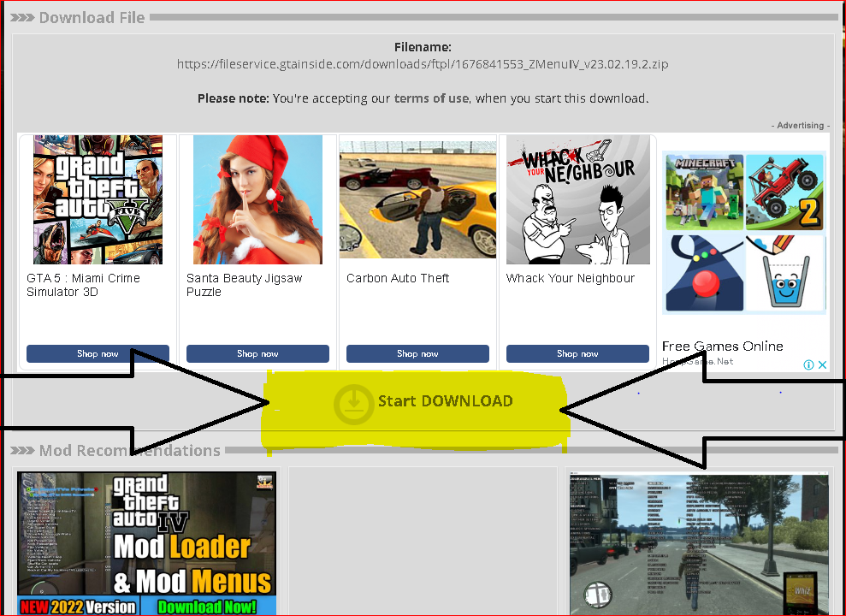Click the Download File section heading

92,18
